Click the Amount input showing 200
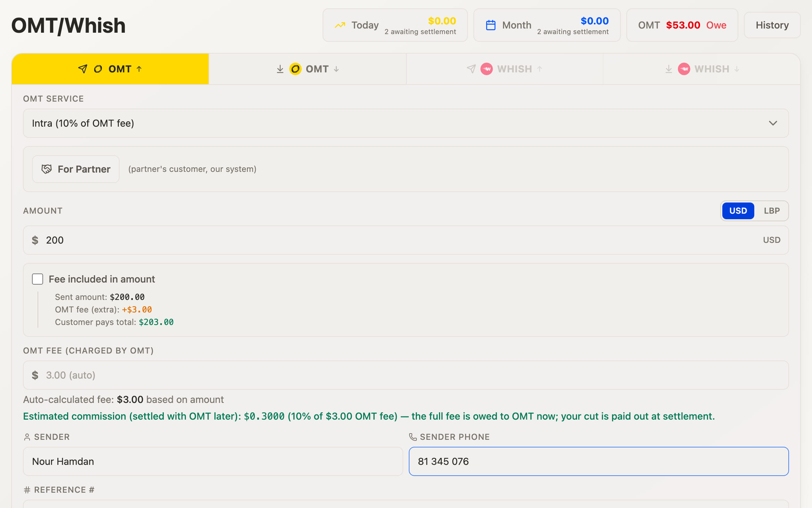 click(406, 240)
